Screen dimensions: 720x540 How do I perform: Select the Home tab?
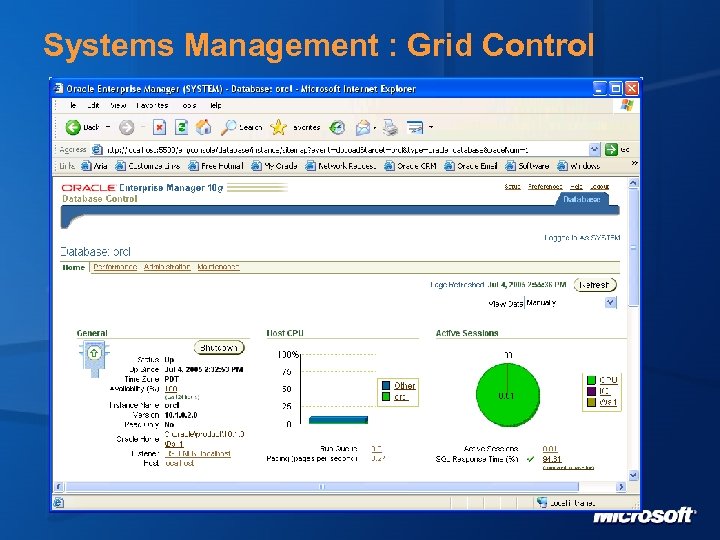point(73,267)
